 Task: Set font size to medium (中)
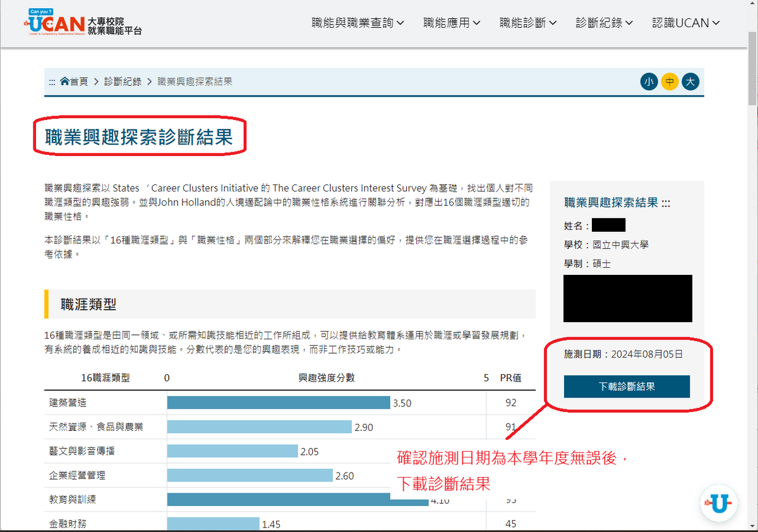click(670, 82)
